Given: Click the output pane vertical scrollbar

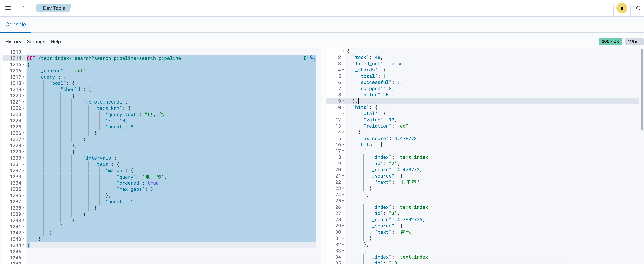Looking at the screenshot, I should coord(642,90).
